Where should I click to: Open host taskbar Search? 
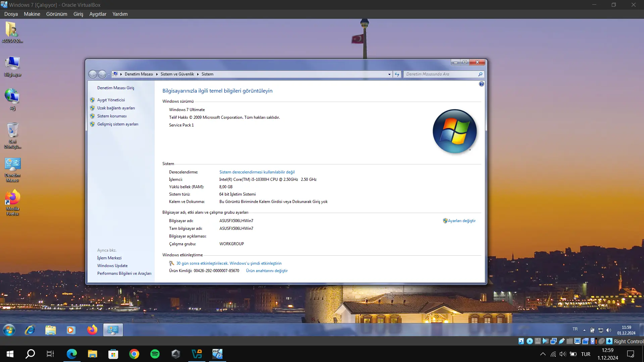[30, 354]
